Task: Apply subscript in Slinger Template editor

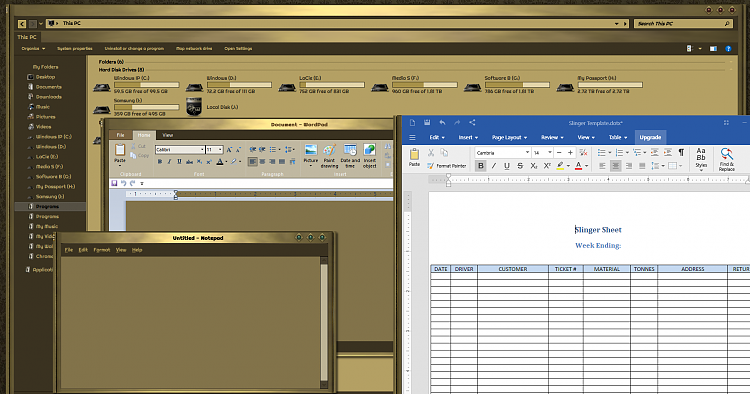Action: (x=533, y=166)
